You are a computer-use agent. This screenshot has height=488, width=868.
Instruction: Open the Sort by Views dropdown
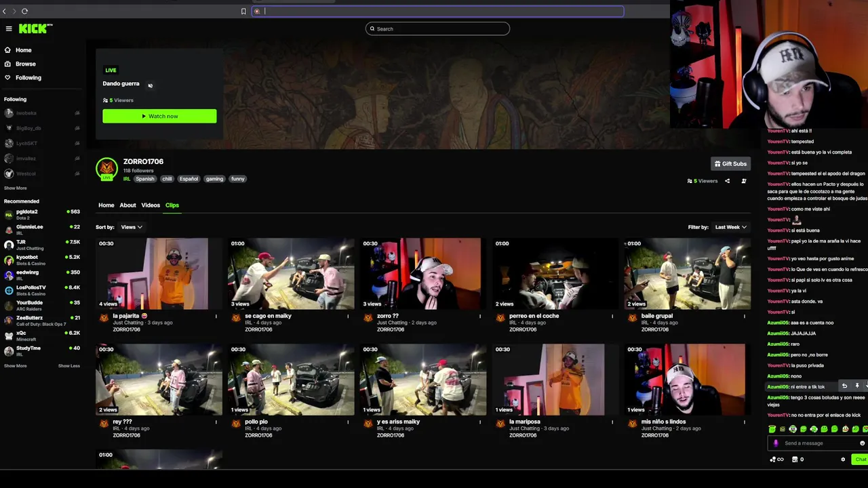[x=132, y=227]
